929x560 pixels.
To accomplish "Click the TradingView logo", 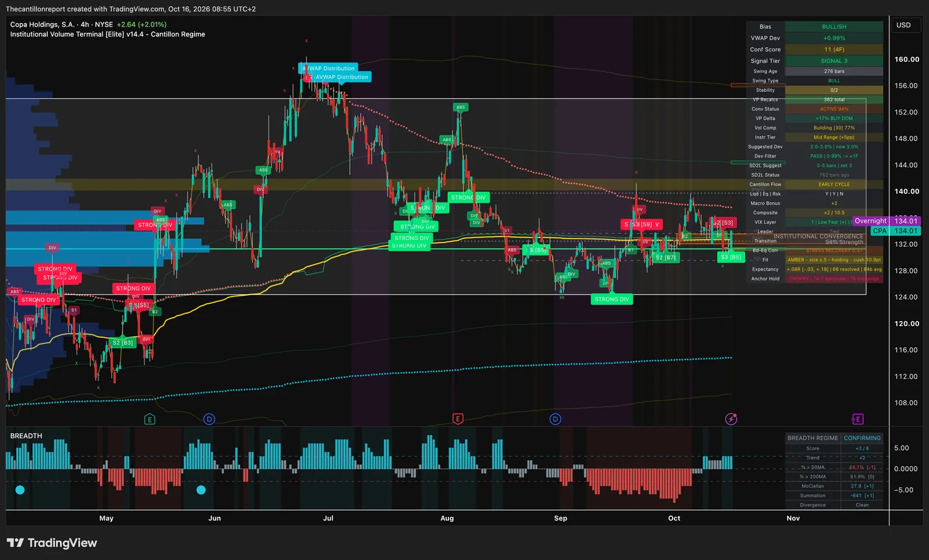I will click(52, 543).
